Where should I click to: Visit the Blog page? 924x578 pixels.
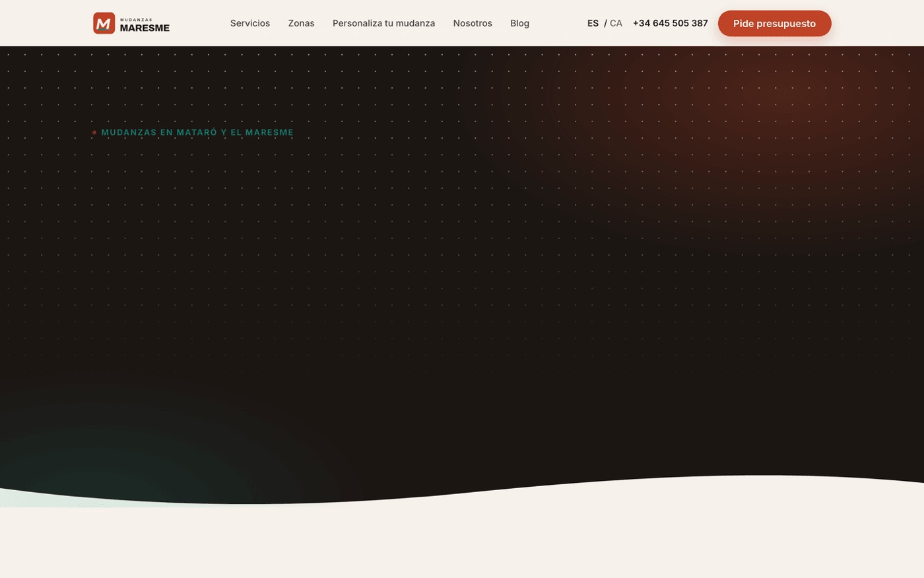pyautogui.click(x=519, y=23)
